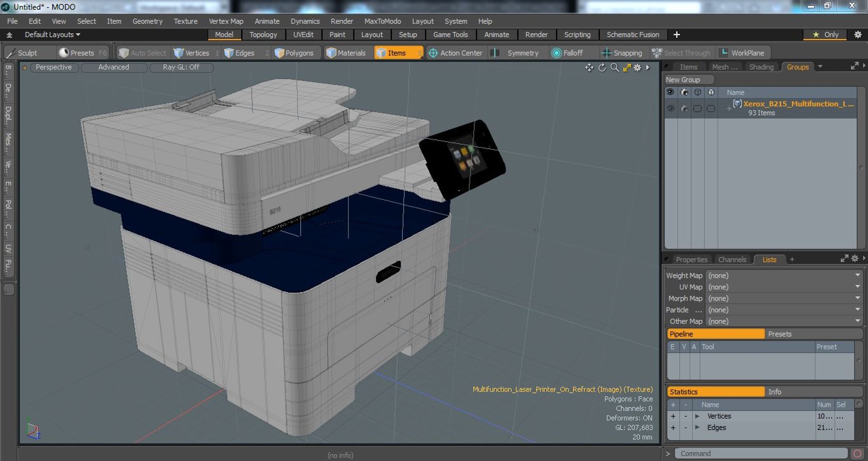Open the Default Layouts dropdown
This screenshot has width=868, height=461.
pyautogui.click(x=52, y=34)
